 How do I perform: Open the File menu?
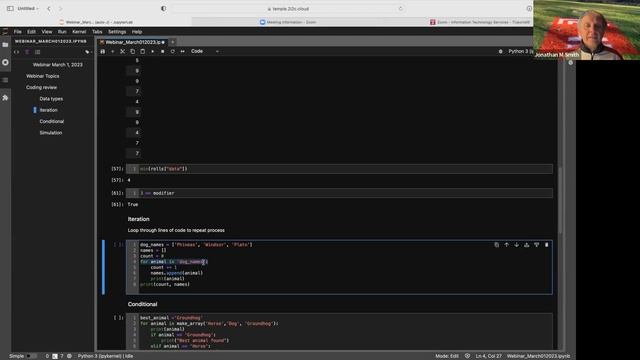18,32
